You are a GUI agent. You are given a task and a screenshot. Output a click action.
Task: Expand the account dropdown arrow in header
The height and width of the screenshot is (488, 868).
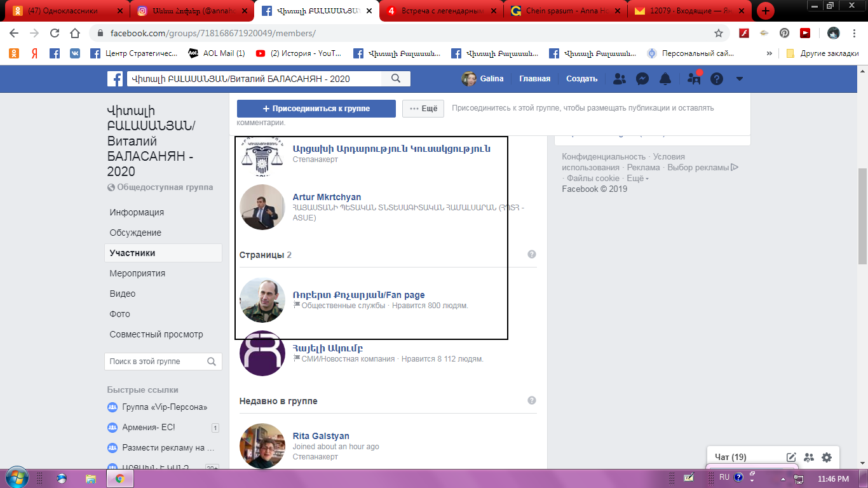pos(739,79)
